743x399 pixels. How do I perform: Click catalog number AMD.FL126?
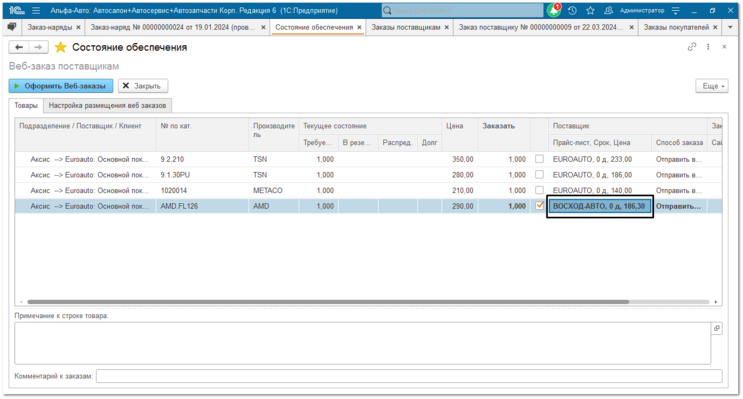179,206
